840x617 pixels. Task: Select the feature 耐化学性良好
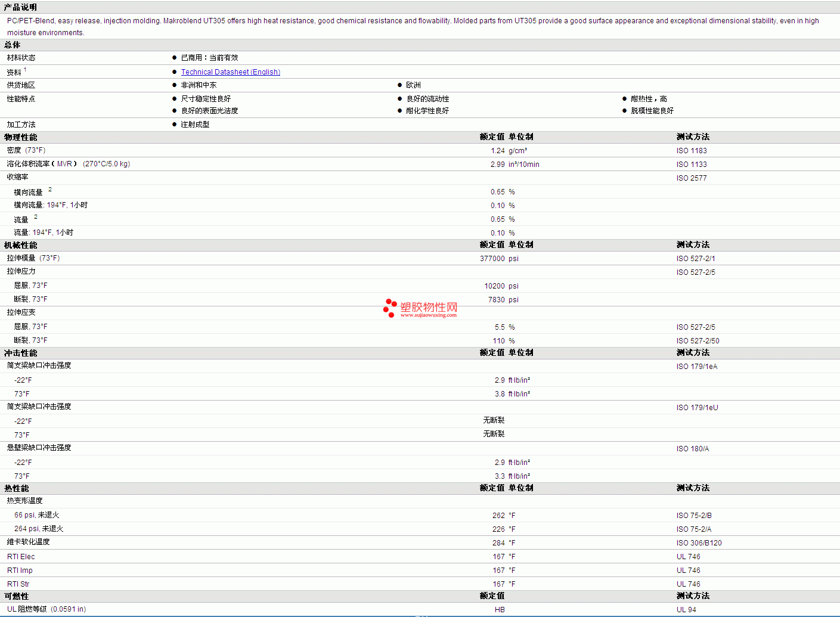coord(427,111)
